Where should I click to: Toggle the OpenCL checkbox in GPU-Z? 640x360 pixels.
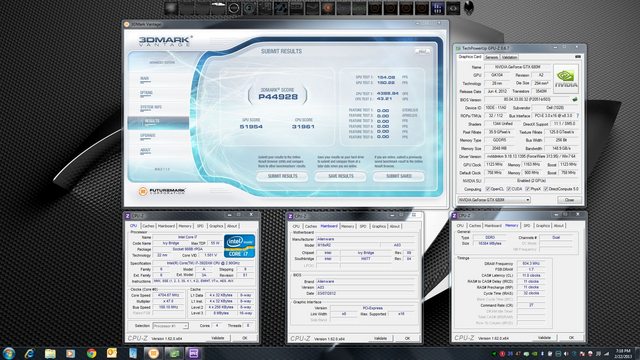tap(487, 189)
